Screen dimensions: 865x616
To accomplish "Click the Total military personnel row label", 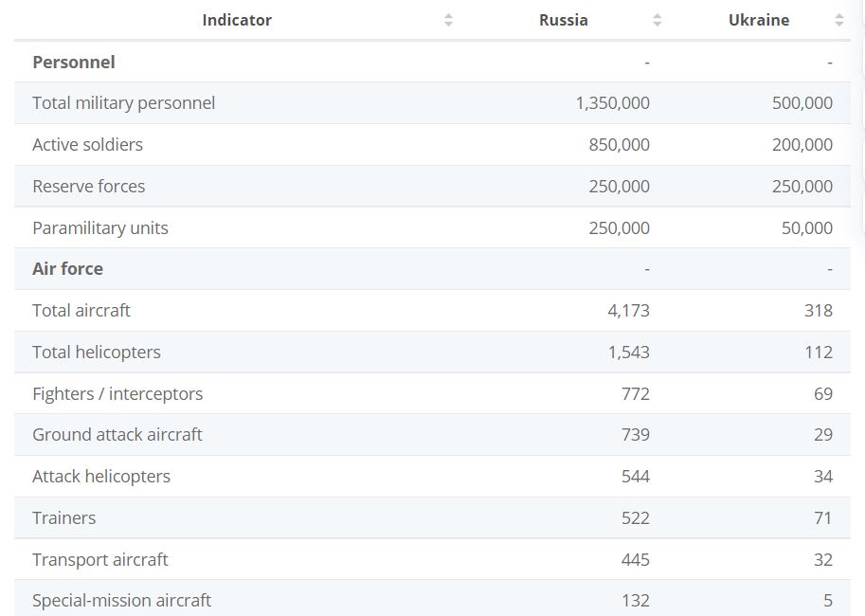I will click(124, 103).
